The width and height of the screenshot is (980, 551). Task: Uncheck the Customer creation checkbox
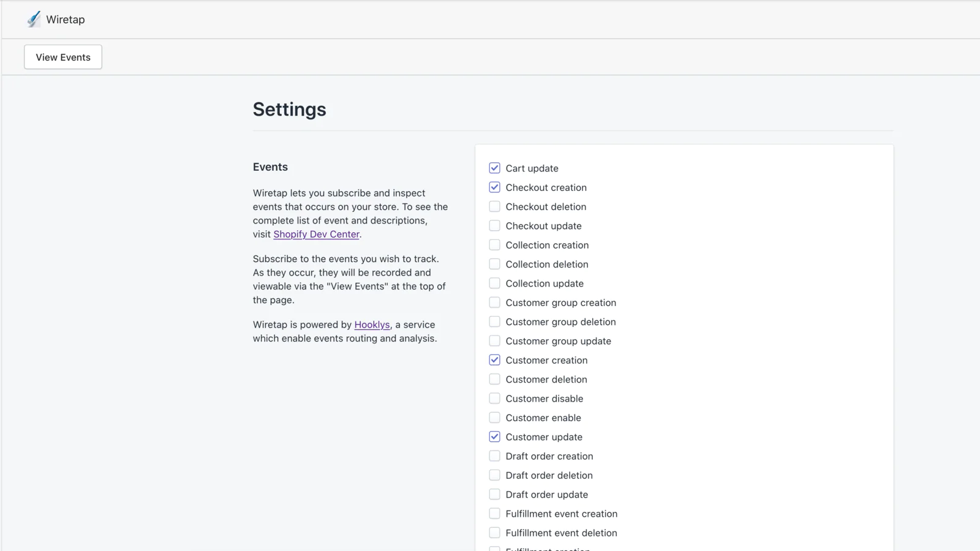(x=494, y=360)
